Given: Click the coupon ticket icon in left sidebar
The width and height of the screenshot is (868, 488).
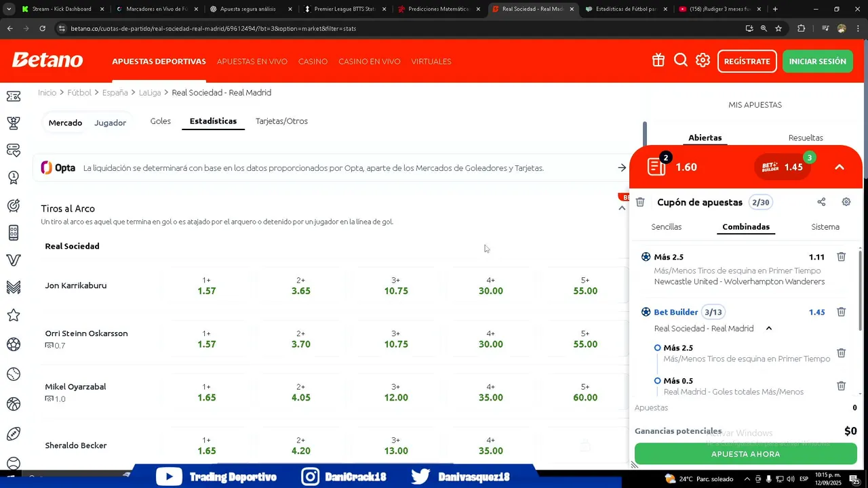Looking at the screenshot, I should (13, 96).
